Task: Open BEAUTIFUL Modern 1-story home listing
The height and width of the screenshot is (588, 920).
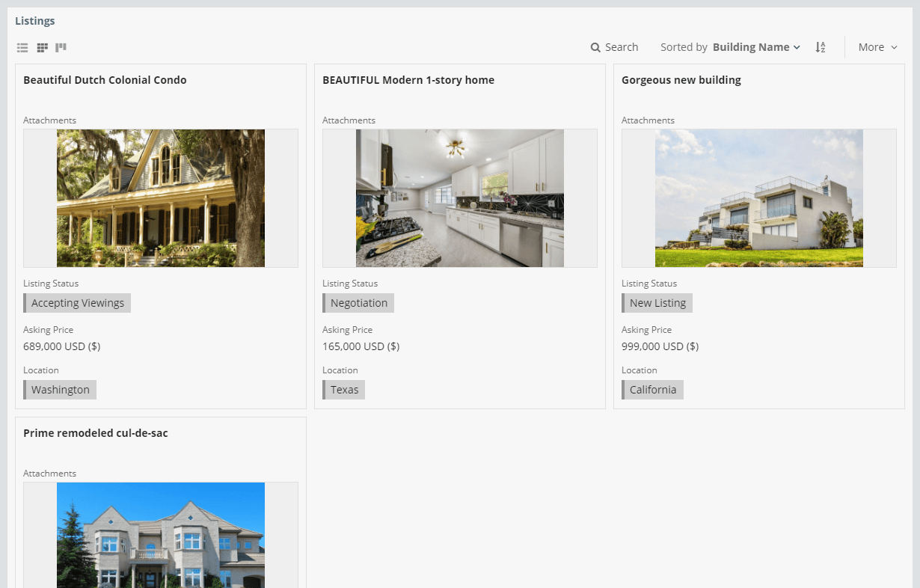Action: (x=408, y=80)
